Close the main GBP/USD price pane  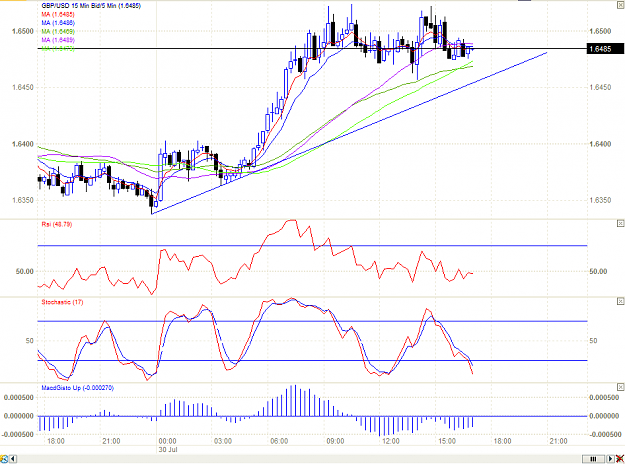tap(620, 5)
